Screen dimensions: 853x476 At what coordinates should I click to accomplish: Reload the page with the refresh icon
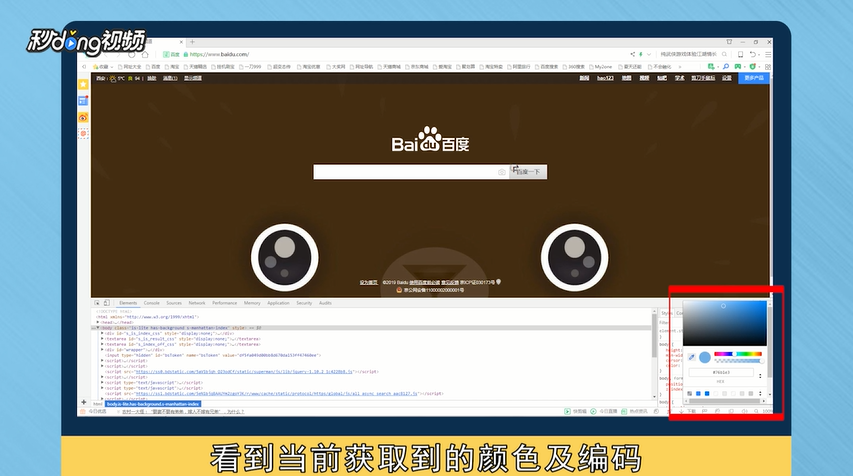132,54
